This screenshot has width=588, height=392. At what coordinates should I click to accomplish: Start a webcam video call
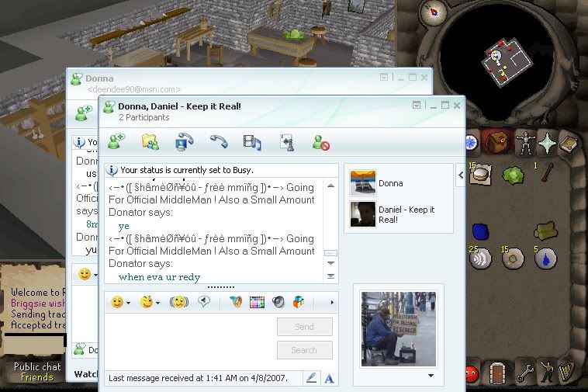pyautogui.click(x=184, y=142)
